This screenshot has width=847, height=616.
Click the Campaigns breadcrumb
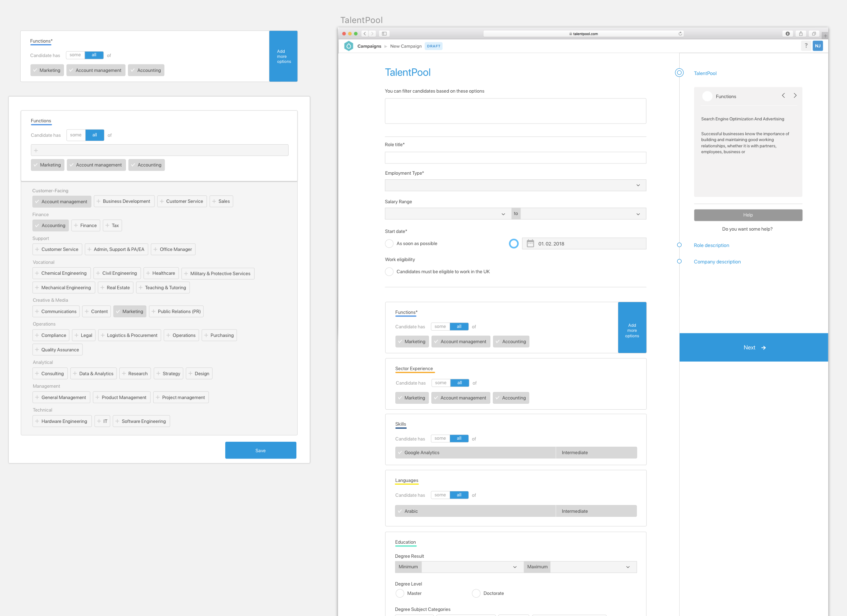(369, 46)
